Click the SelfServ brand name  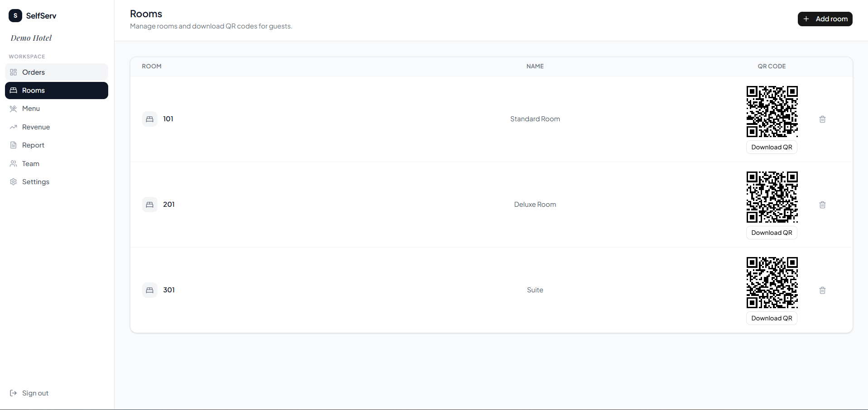pos(41,15)
